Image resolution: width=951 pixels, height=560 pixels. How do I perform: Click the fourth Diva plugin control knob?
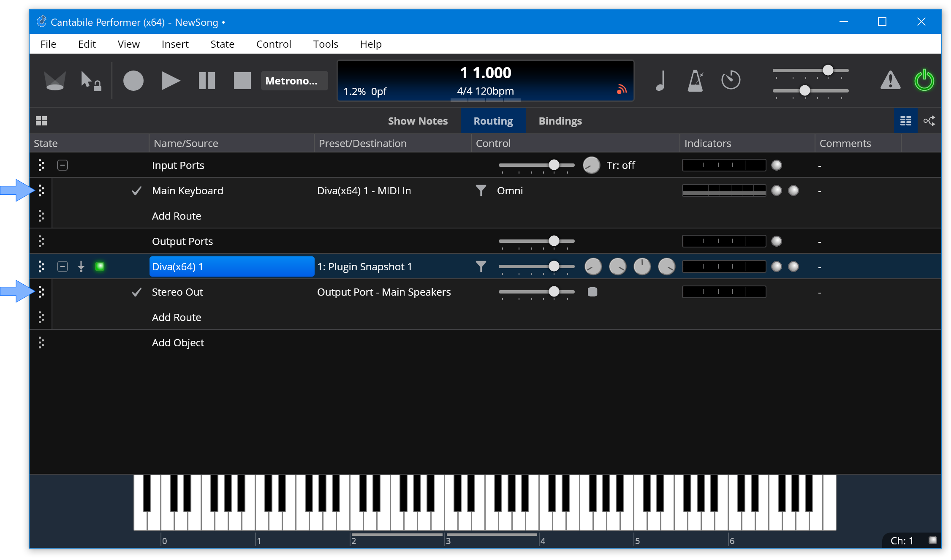coord(666,266)
